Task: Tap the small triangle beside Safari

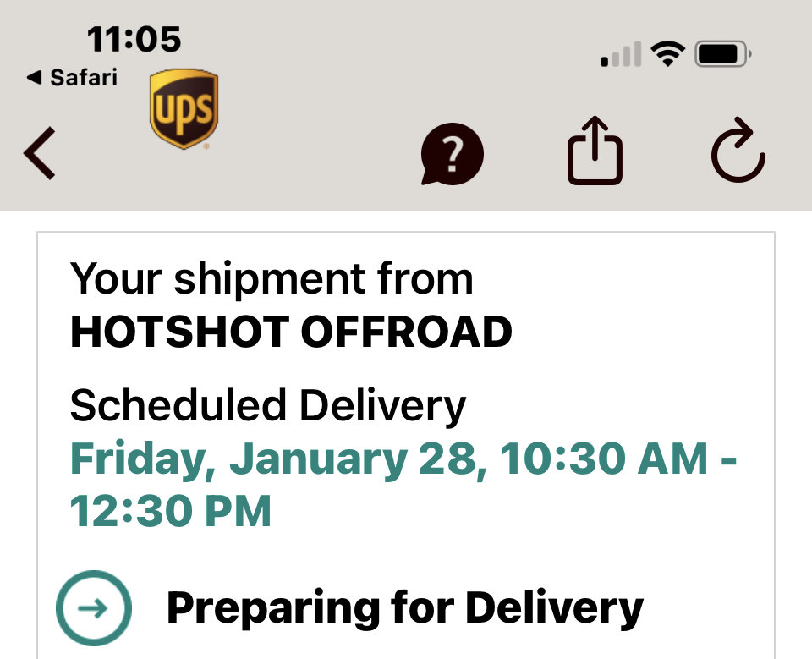Action: [34, 78]
